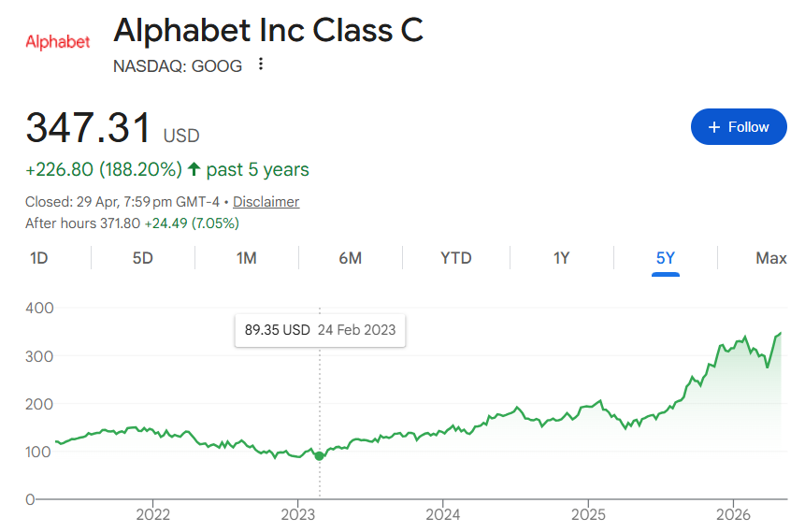805x532 pixels.
Task: Show the YTD chart range
Action: pyautogui.click(x=456, y=258)
